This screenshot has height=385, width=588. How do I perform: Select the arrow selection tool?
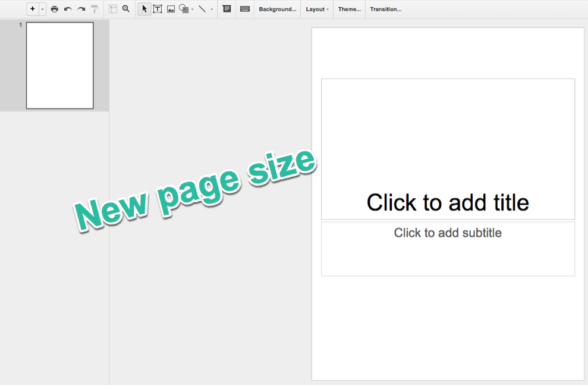[x=144, y=9]
